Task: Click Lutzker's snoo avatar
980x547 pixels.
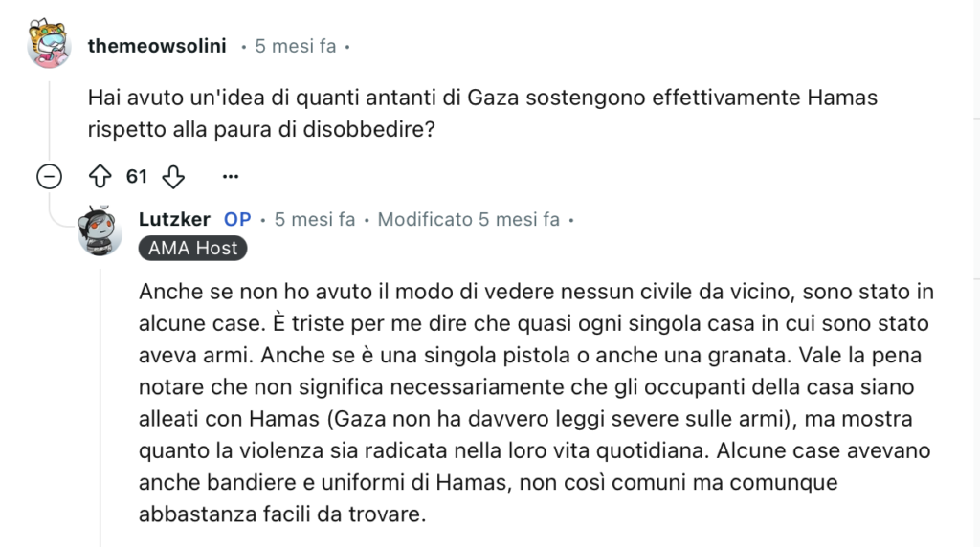Action: click(100, 230)
